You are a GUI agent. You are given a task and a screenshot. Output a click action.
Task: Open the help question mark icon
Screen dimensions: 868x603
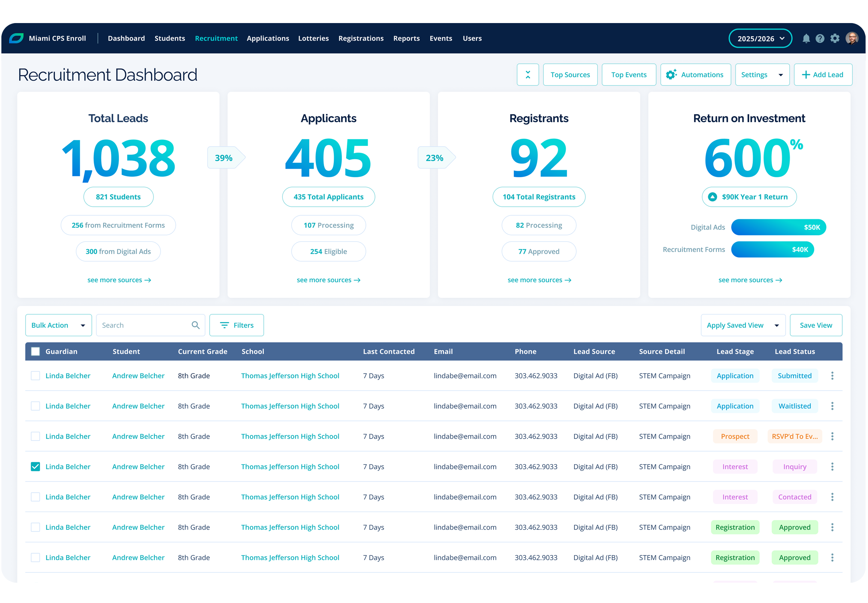click(820, 39)
